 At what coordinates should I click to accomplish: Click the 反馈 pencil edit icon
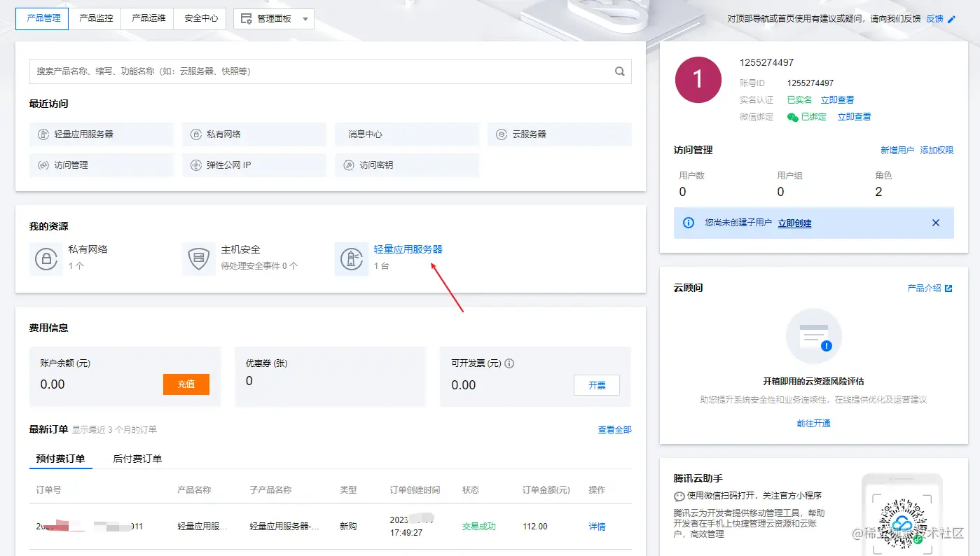pos(951,19)
